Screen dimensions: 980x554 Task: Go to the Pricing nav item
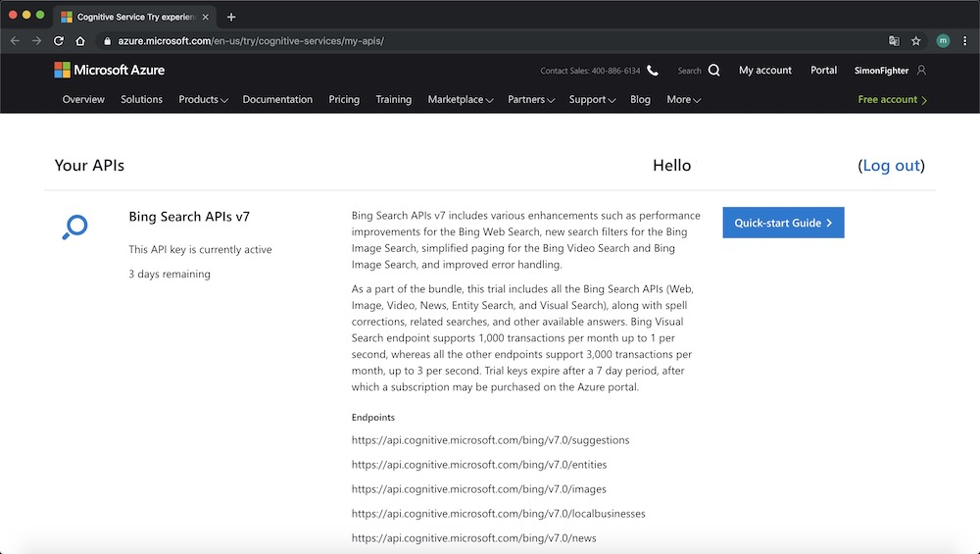point(344,100)
